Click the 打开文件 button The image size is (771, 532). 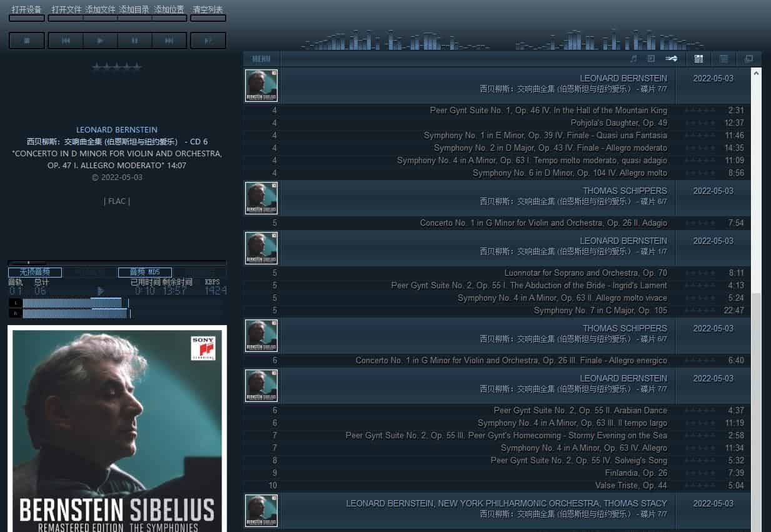(66, 13)
